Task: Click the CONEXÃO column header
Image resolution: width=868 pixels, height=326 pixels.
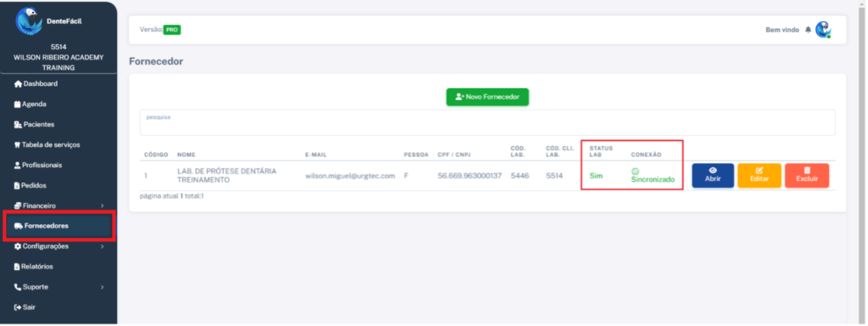Action: (x=646, y=155)
